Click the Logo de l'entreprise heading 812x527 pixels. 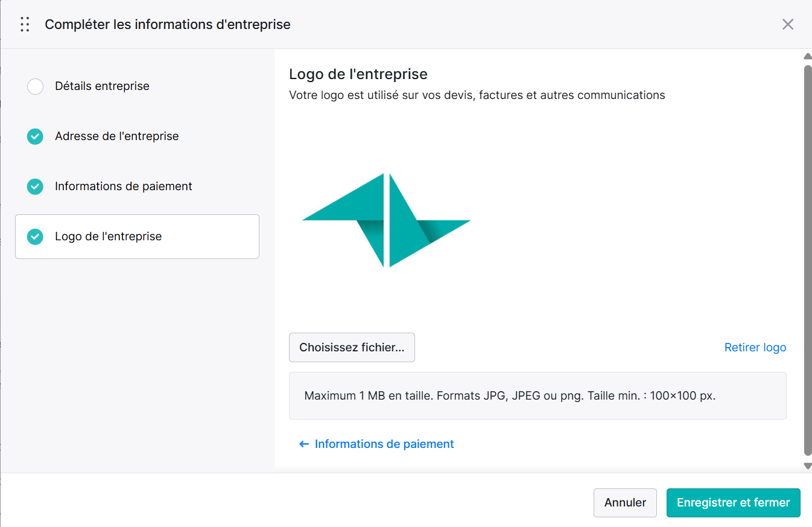(x=358, y=74)
